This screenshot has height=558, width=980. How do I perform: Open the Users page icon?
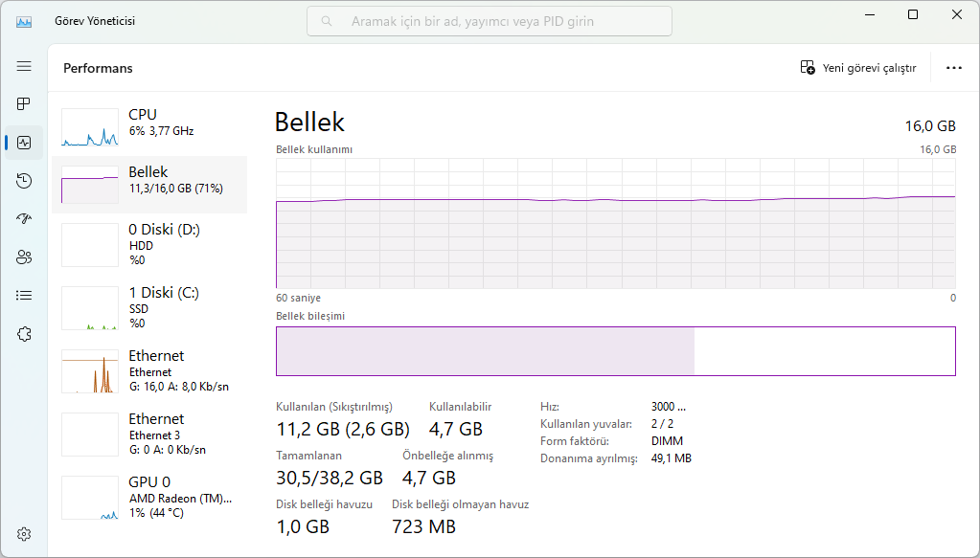pos(24,257)
